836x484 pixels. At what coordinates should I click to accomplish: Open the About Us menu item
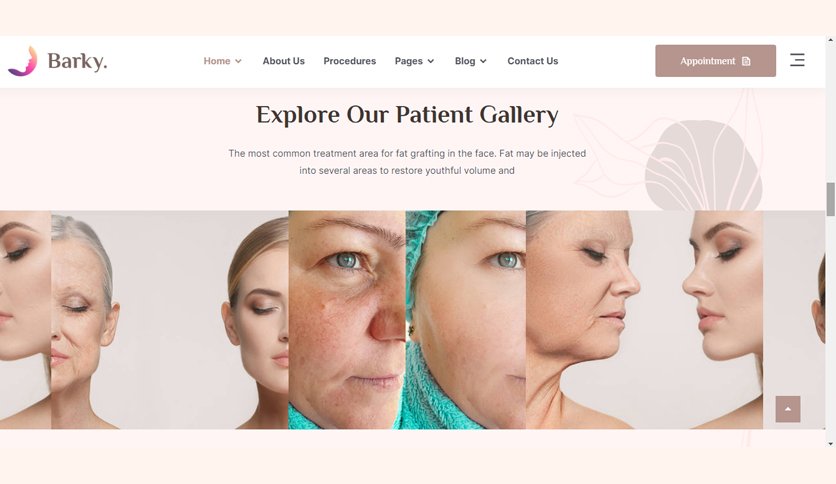(283, 61)
